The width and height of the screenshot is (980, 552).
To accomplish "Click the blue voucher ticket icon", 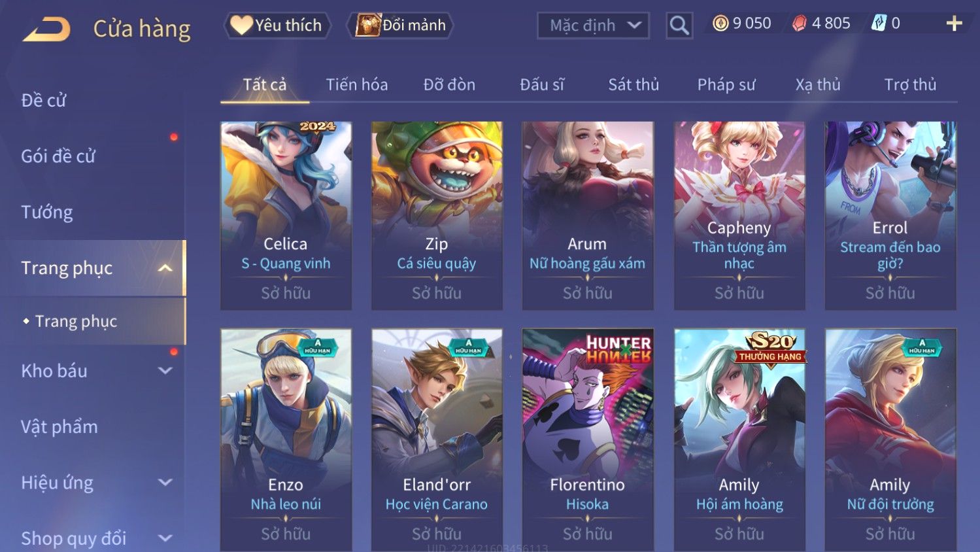I will 878,24.
